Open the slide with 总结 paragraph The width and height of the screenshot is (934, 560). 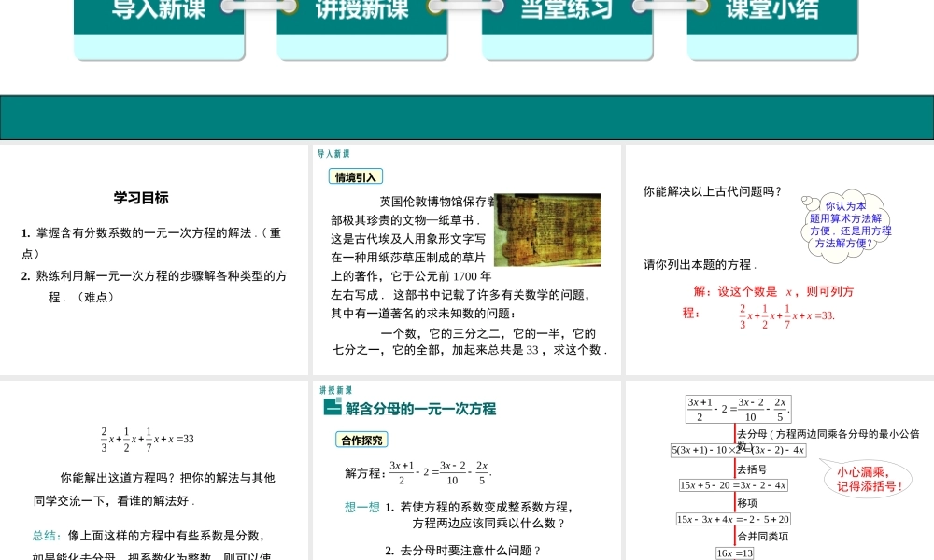coord(154,470)
